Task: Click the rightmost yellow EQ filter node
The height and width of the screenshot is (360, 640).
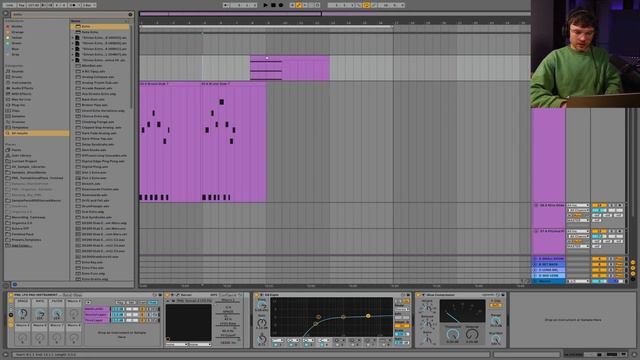Action: coord(368,316)
